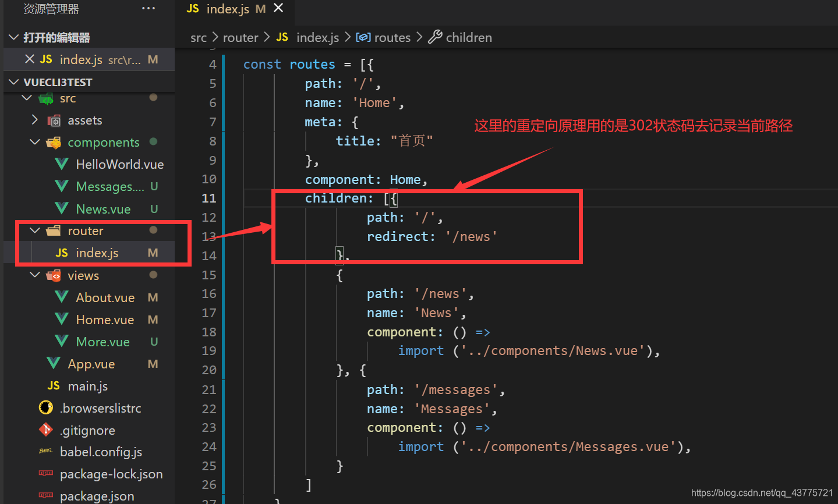This screenshot has height=504, width=838.
Task: Click the JS icon in the breadcrumb
Action: (x=282, y=37)
